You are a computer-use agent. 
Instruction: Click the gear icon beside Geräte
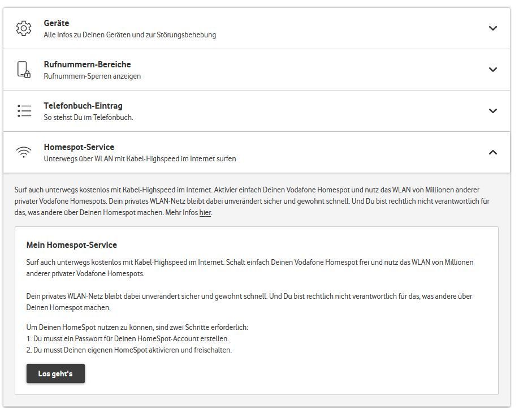[24, 28]
